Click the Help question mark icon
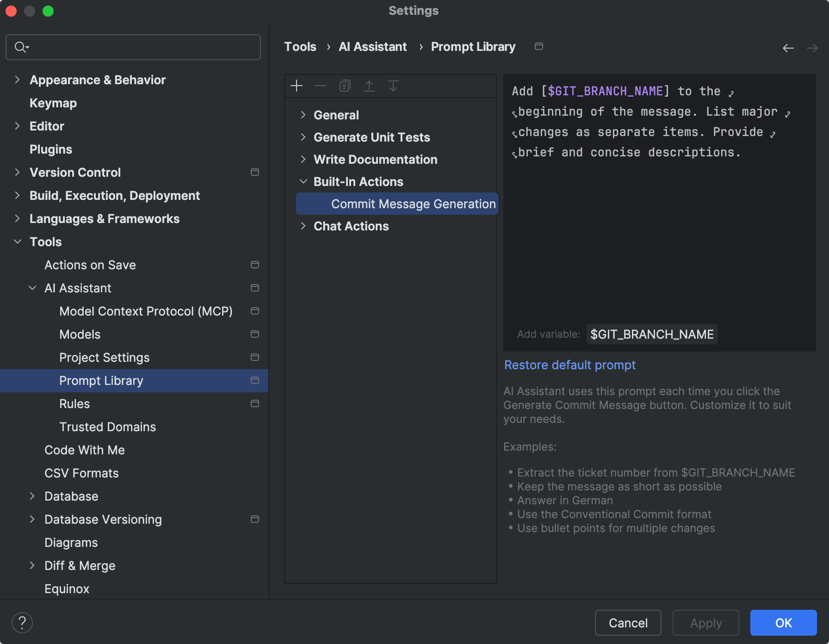This screenshot has width=829, height=644. 22,622
